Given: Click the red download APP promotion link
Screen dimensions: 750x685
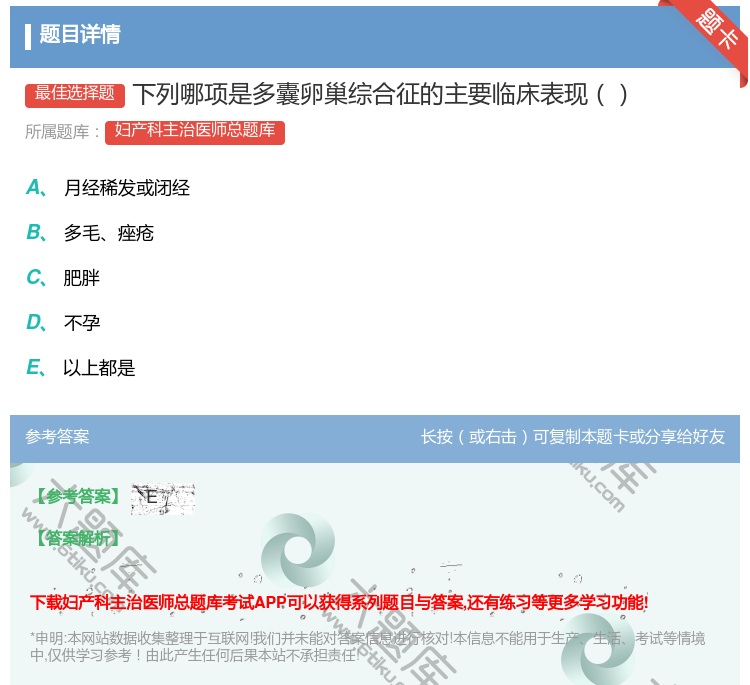Looking at the screenshot, I should point(339,602).
